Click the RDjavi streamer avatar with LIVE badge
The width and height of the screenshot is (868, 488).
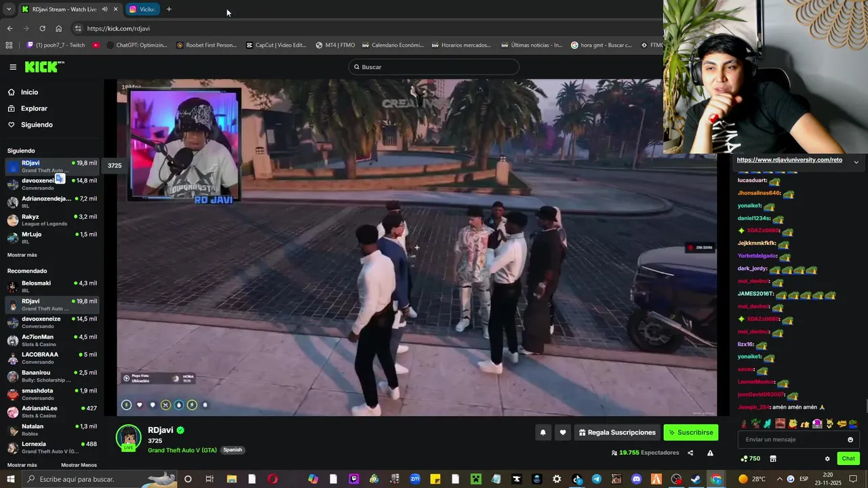pos(128,439)
